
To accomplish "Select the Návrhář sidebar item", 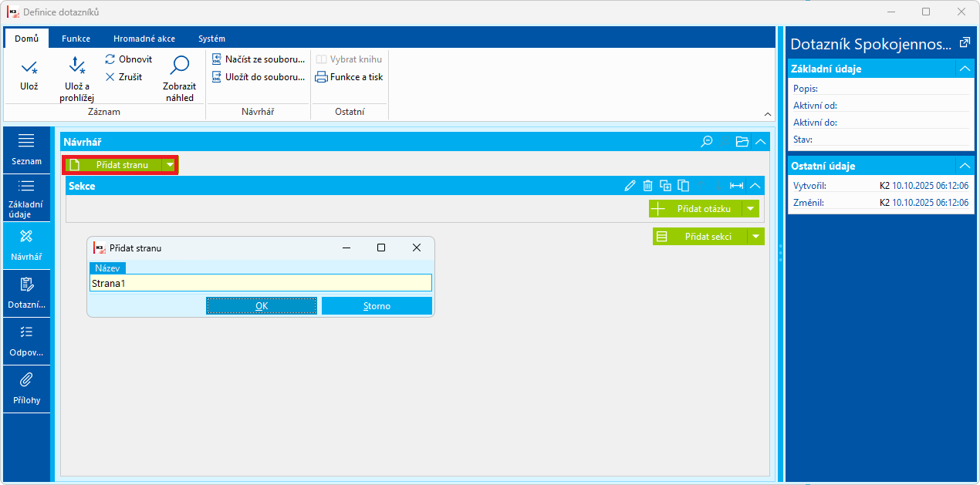I will (27, 245).
